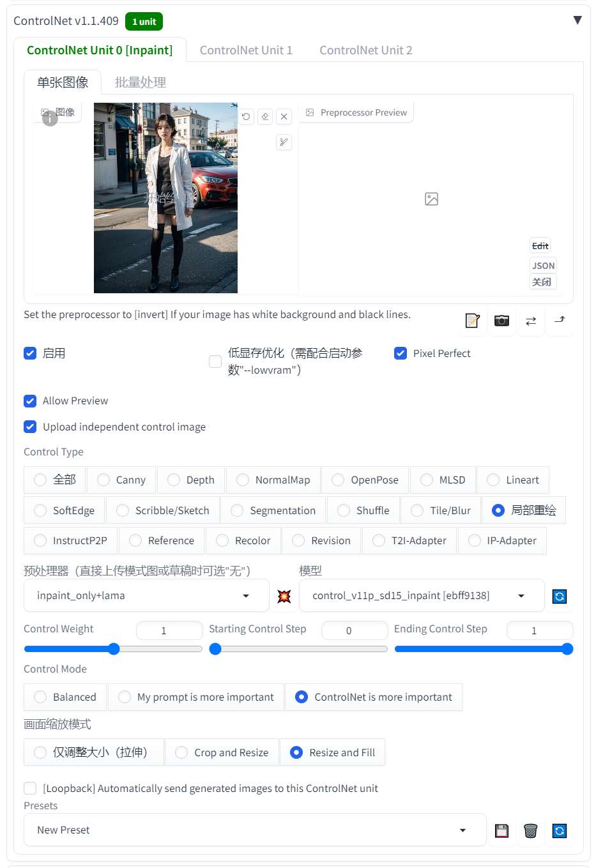Select the Canny control type
Viewport: 596px width, 868px height.
121,480
